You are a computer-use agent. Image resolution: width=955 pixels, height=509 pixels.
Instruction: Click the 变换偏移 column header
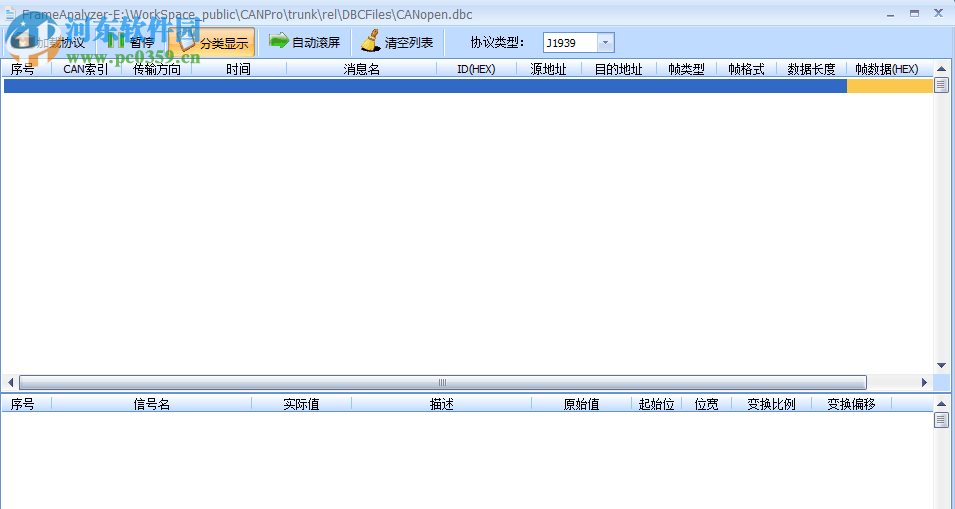click(x=851, y=404)
